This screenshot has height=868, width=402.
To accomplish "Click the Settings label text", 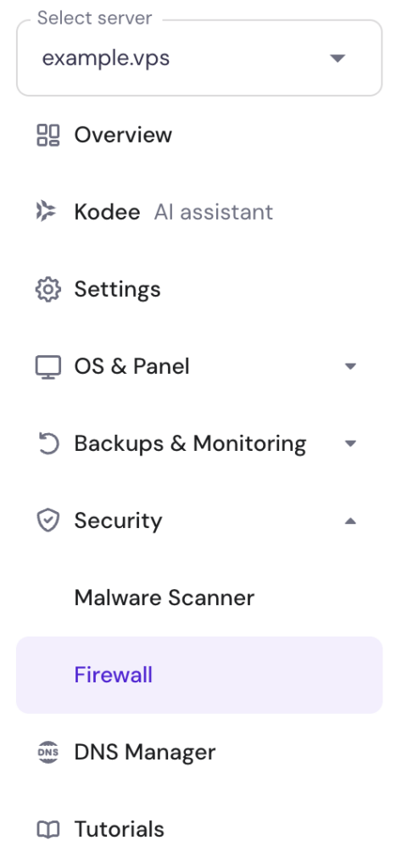I will [x=117, y=290].
